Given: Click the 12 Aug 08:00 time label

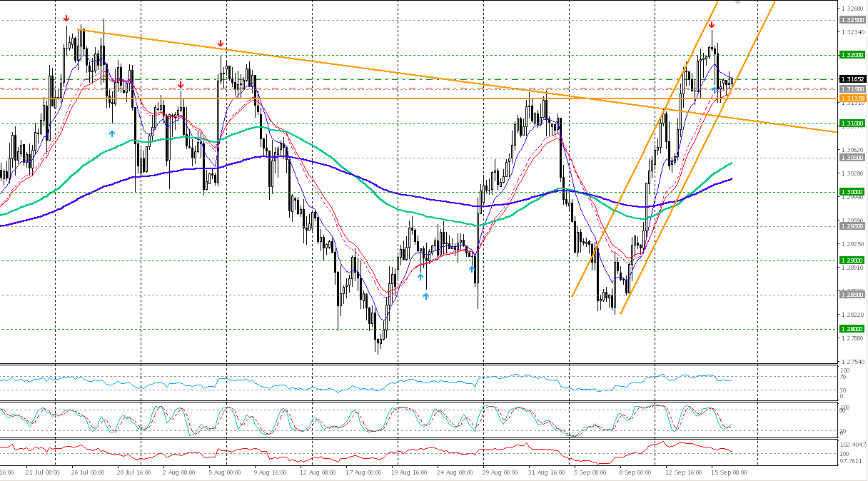Looking at the screenshot, I should coord(317,472).
